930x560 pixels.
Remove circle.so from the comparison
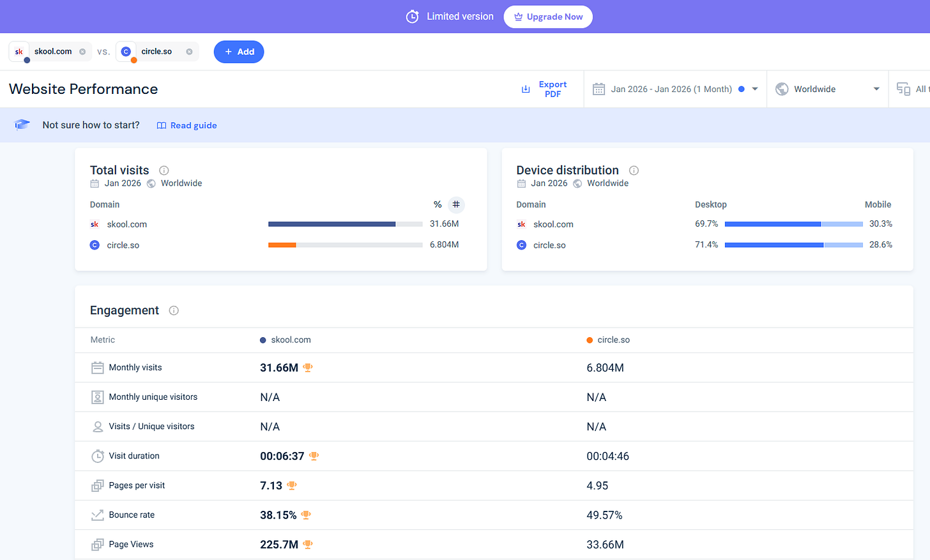(x=189, y=52)
